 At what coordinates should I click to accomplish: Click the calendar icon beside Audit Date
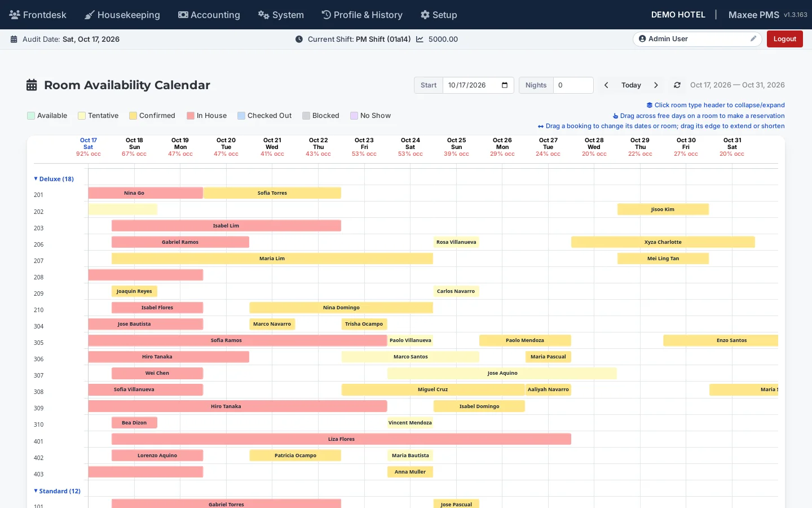[x=14, y=40]
